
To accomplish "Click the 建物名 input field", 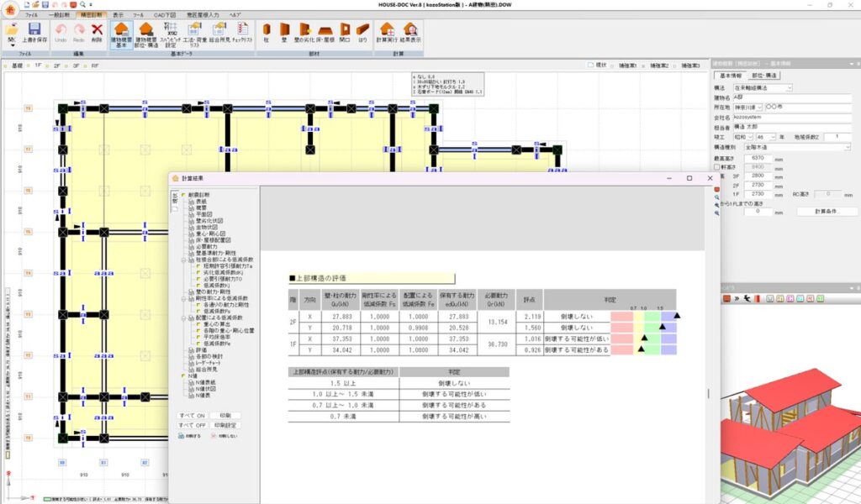I will pyautogui.click(x=792, y=97).
